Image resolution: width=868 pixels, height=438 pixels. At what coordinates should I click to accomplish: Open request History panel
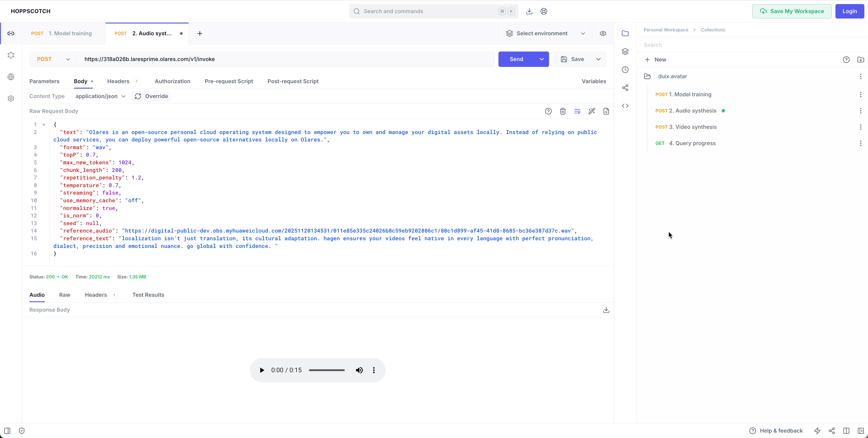[x=625, y=69]
